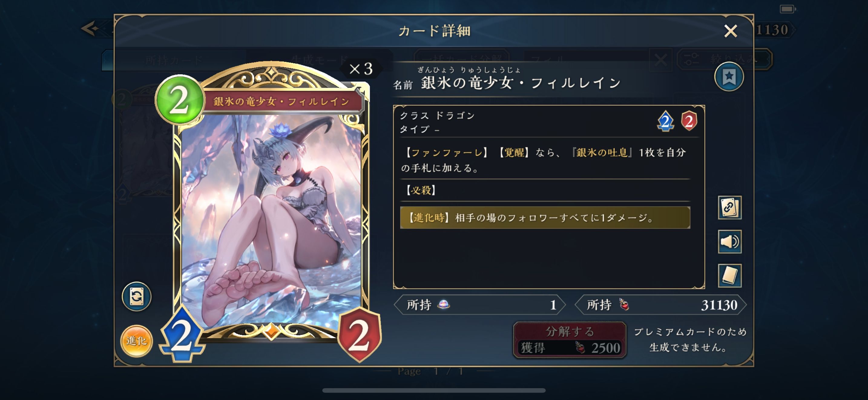Close the card details dialog
868x400 pixels.
731,31
